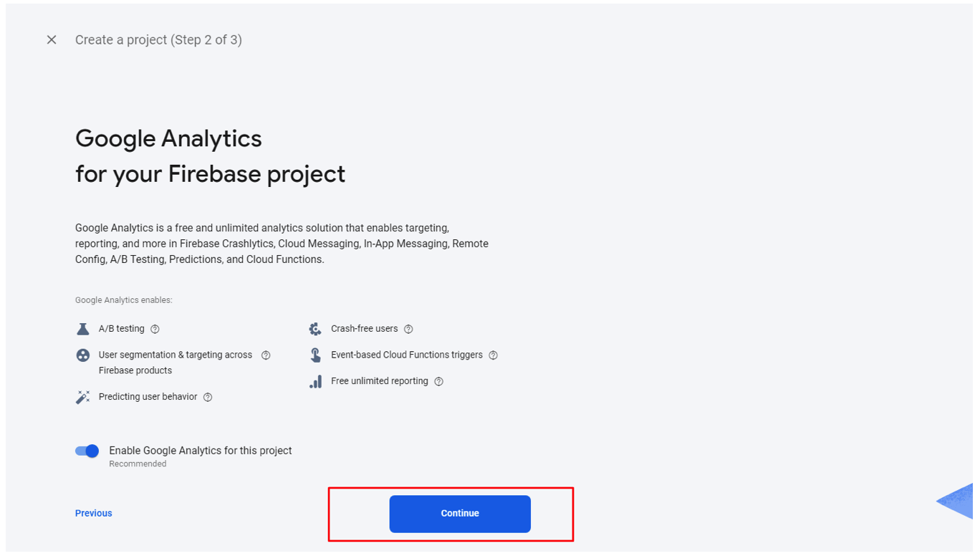Click the 'Google Analytics enables:' caption
980x556 pixels.
(x=124, y=300)
